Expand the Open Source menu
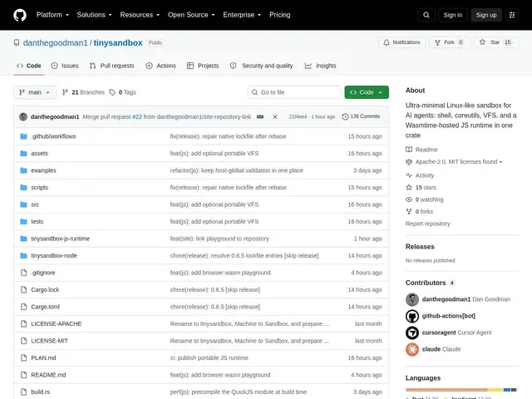The width and height of the screenshot is (532, 399). (191, 15)
